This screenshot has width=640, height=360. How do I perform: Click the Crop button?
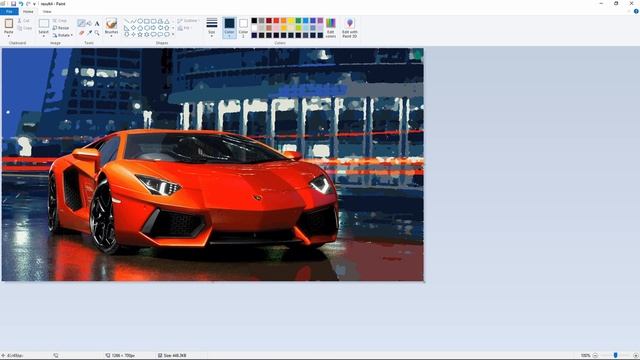[x=60, y=20]
